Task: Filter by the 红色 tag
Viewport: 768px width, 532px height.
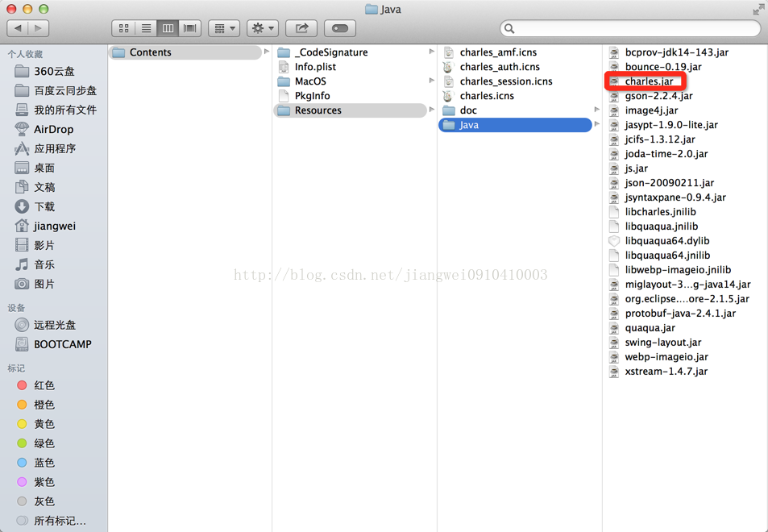Action: (x=35, y=385)
